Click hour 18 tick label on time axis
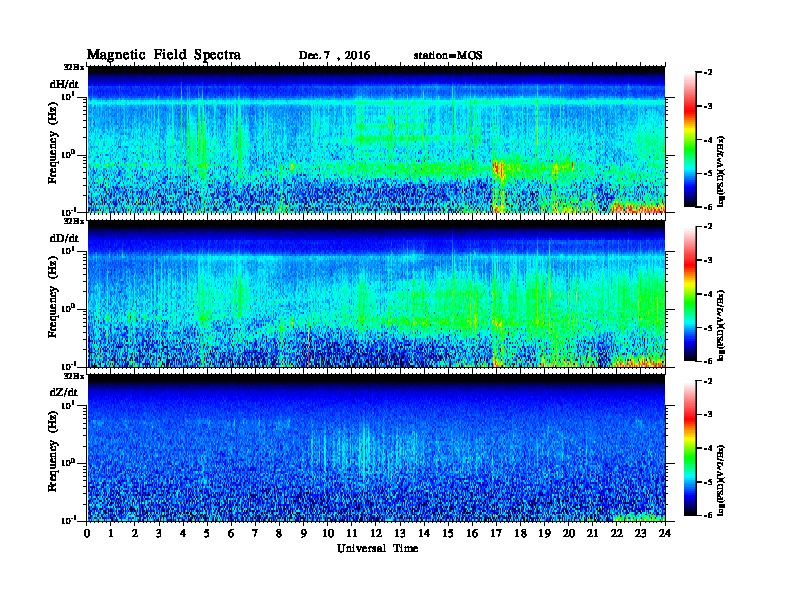The image size is (792, 612). [x=520, y=534]
